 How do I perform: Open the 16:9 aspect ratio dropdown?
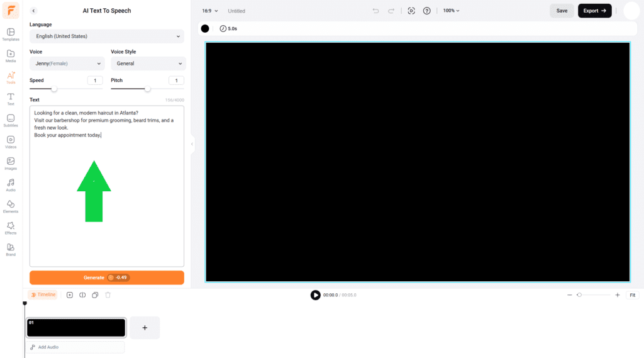(210, 11)
